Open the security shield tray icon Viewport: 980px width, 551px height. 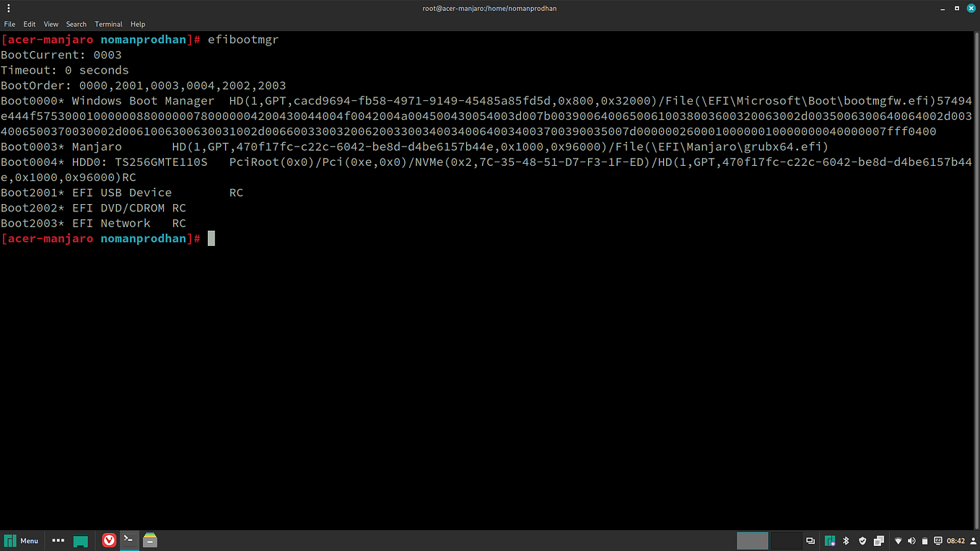coord(863,540)
